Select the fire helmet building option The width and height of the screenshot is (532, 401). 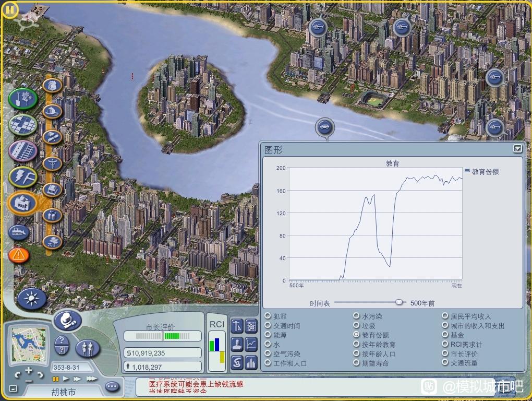click(52, 111)
